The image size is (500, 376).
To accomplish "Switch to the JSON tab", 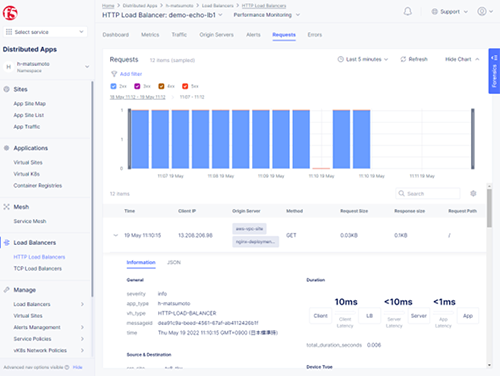I will [x=174, y=262].
